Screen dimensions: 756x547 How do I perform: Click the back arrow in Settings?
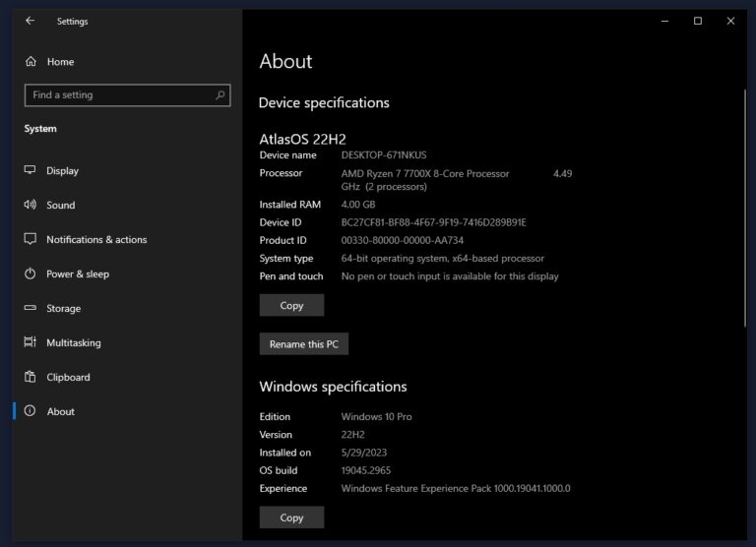tap(30, 21)
